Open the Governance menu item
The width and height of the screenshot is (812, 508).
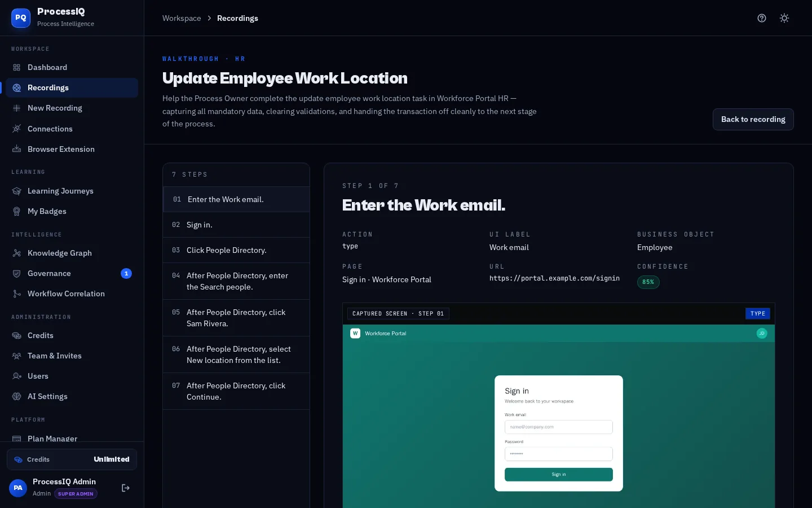[72, 273]
